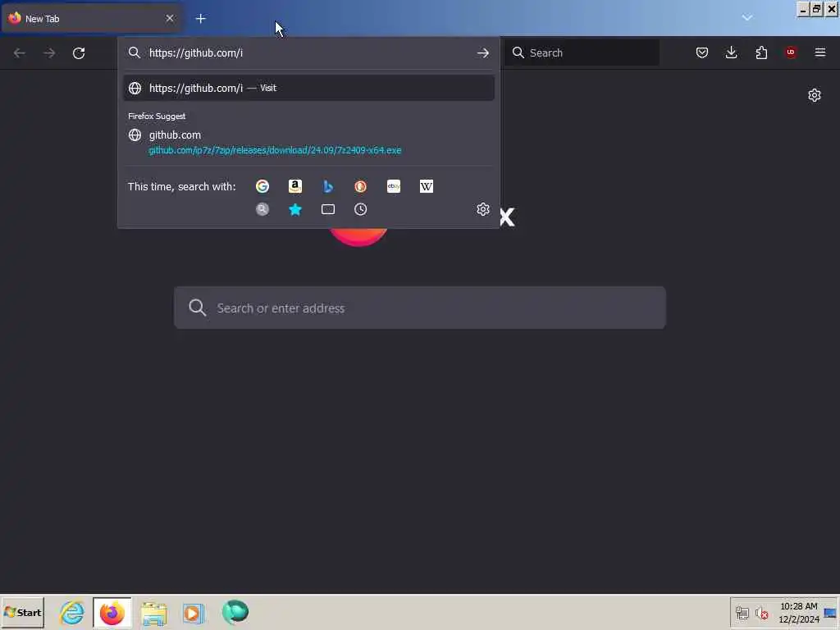The image size is (840, 630).
Task: Click the Back navigation arrow
Action: (x=20, y=53)
